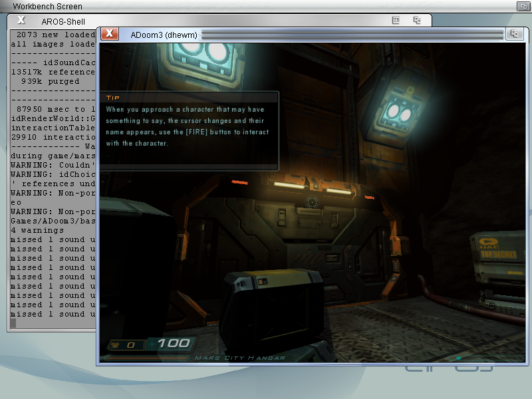This screenshot has width=532, height=399.
Task: Click the AROS-Shell zoom gadget
Action: pyautogui.click(x=396, y=21)
